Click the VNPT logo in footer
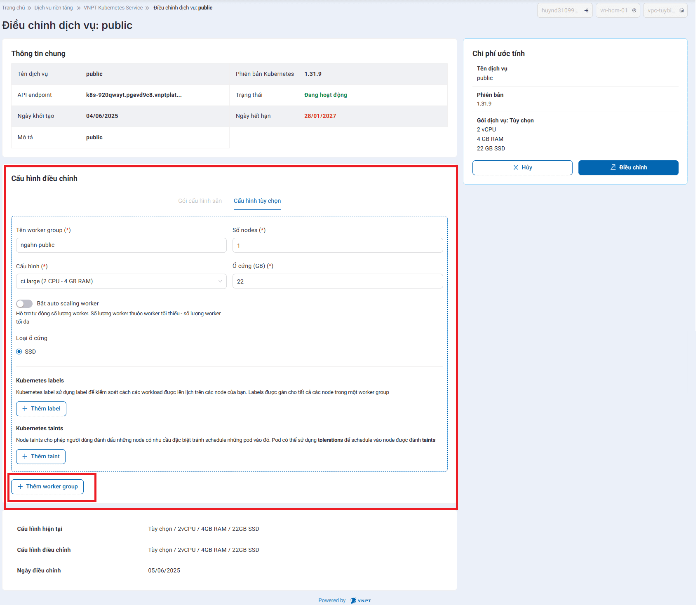The width and height of the screenshot is (700, 605). (360, 600)
